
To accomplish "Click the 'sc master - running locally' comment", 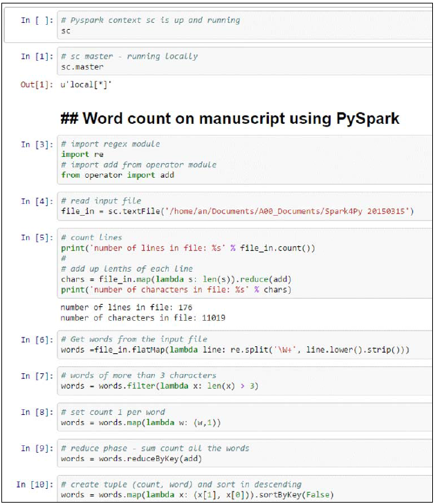I will tap(129, 57).
